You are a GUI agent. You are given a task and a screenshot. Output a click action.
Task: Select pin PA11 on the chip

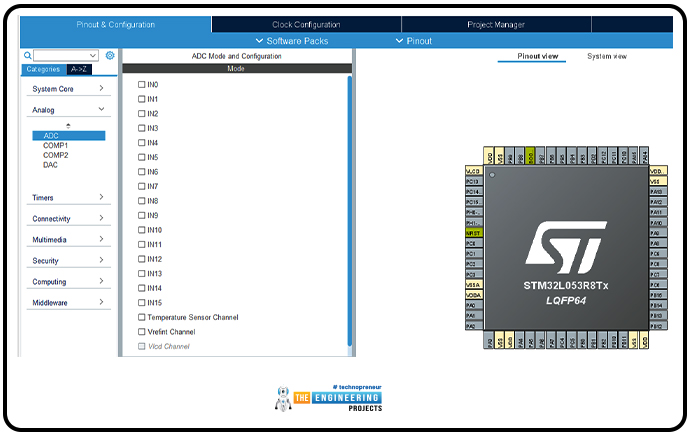pos(658,212)
